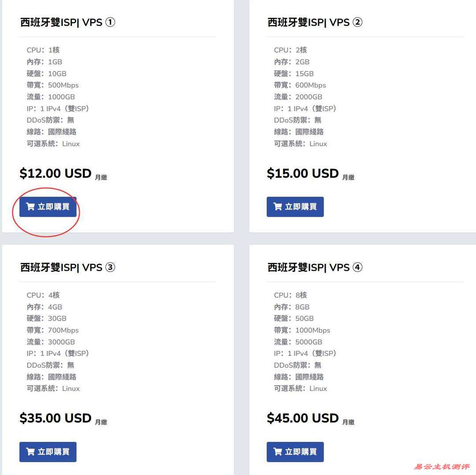Click 立即購買 for the $45.00 VPS ④ plan
The height and width of the screenshot is (475, 476).
tap(295, 452)
